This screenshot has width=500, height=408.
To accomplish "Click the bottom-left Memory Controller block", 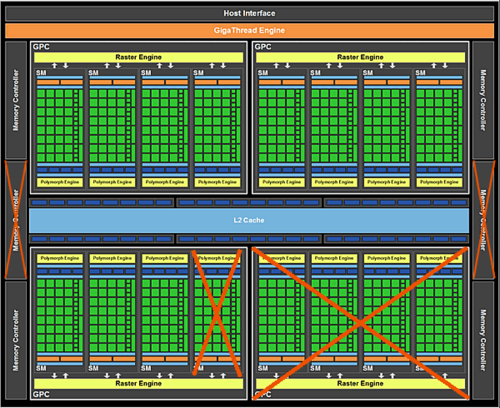I will (x=16, y=340).
